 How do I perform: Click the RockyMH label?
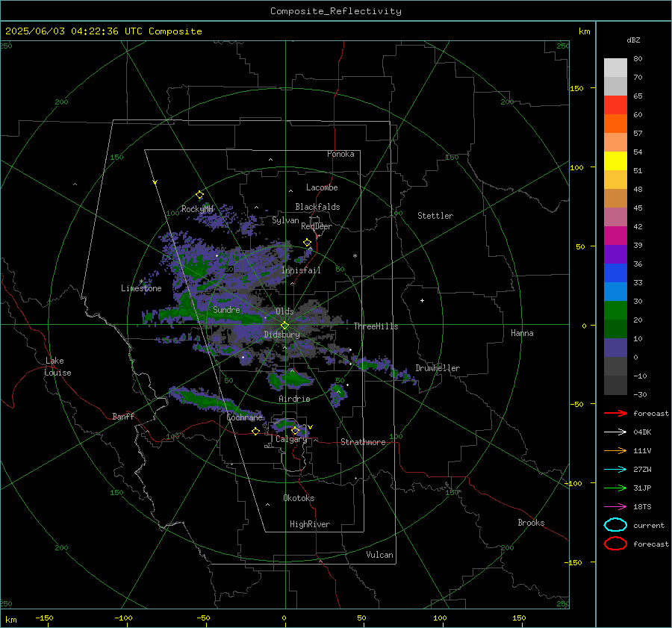point(198,209)
